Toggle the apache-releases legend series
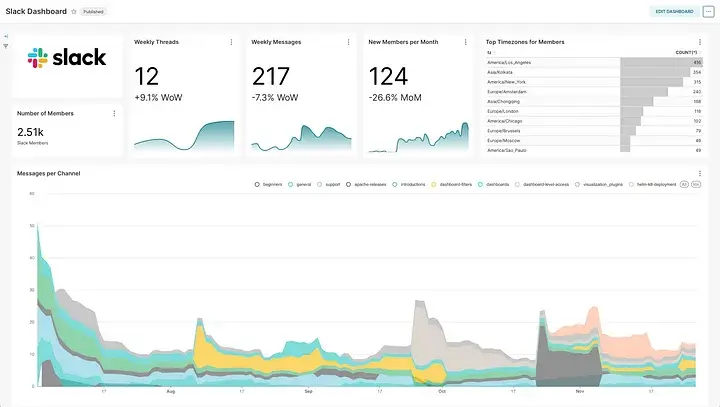 tap(366, 185)
